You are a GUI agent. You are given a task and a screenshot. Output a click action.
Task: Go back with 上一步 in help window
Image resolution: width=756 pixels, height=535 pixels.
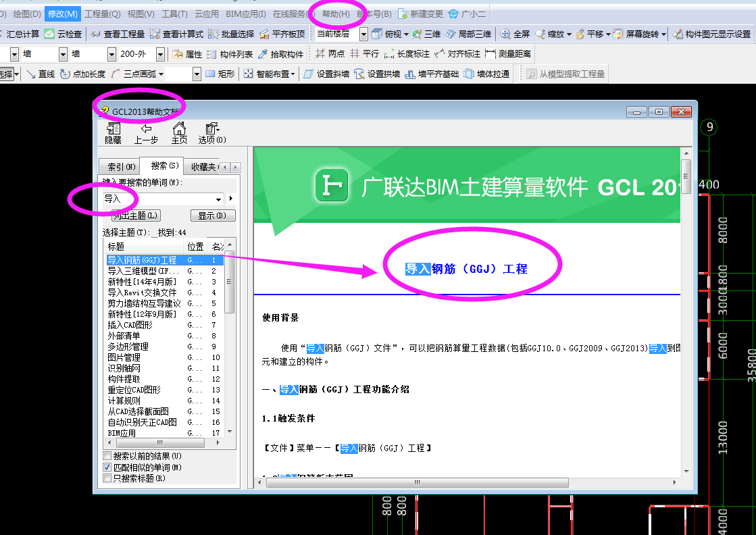pos(146,134)
